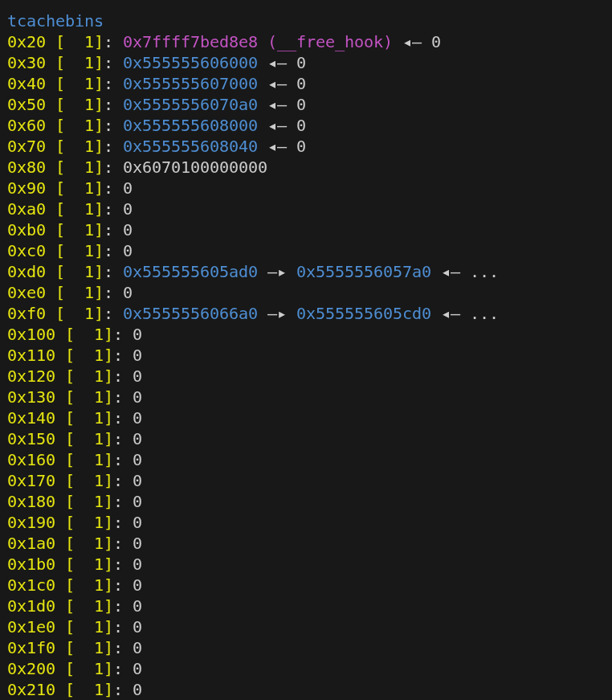Click the 0x555555605cd0 chunk address
Screen dimensions: 612x700
[x=364, y=313]
